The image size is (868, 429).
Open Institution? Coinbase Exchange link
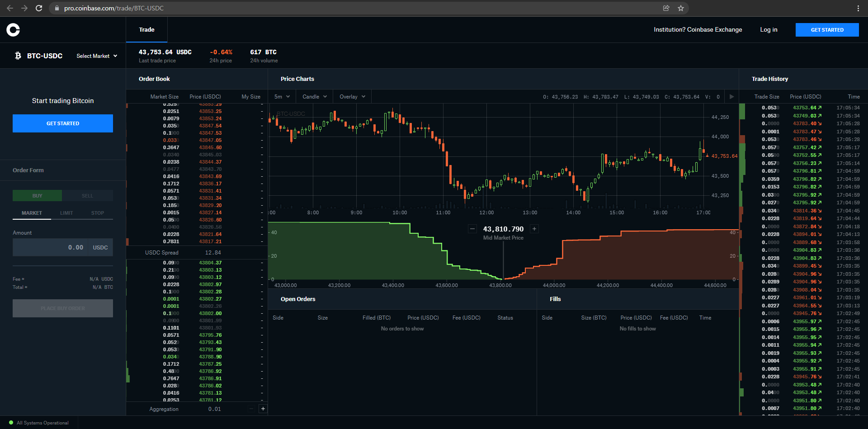698,30
